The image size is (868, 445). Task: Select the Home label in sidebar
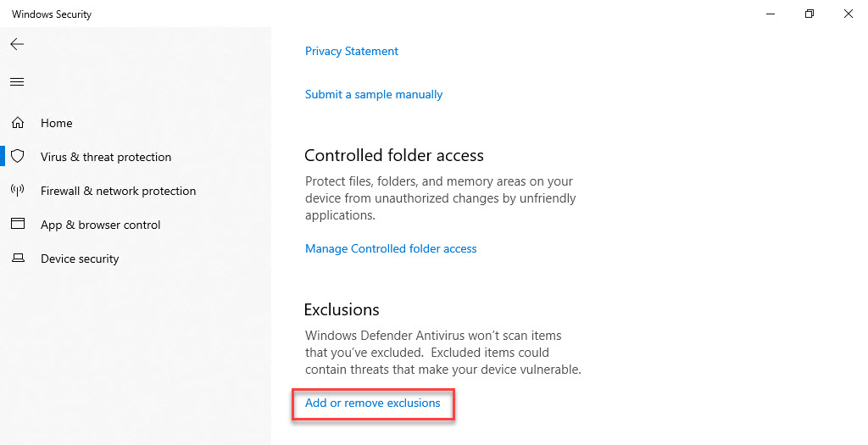[57, 123]
